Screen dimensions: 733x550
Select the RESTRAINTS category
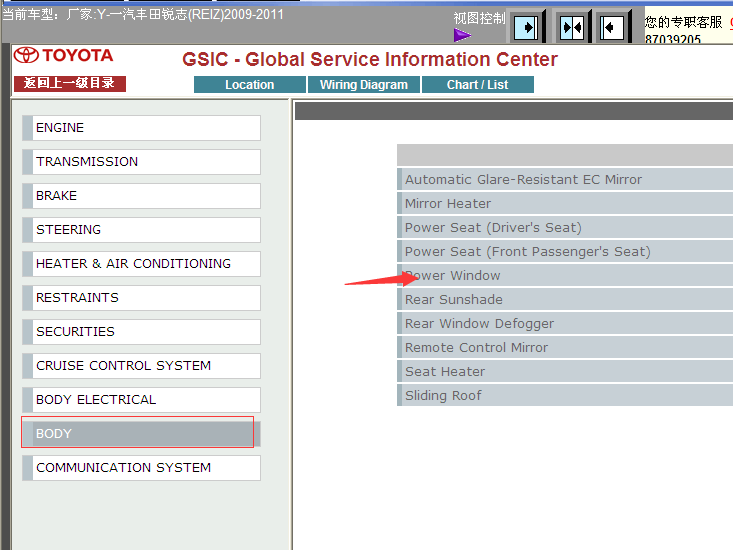click(x=142, y=298)
